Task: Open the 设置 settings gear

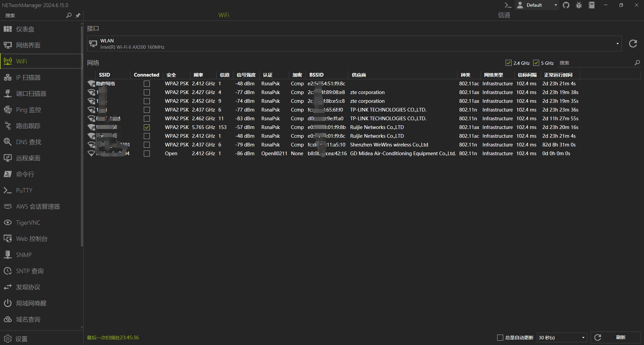Action: 8,339
